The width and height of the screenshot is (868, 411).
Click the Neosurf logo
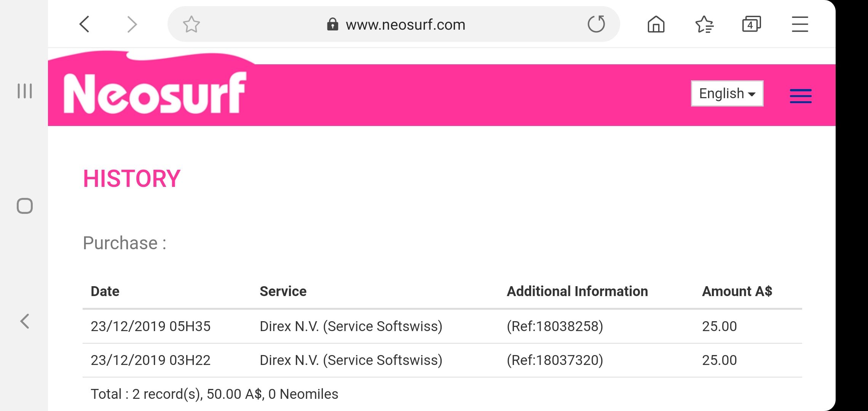tap(155, 93)
